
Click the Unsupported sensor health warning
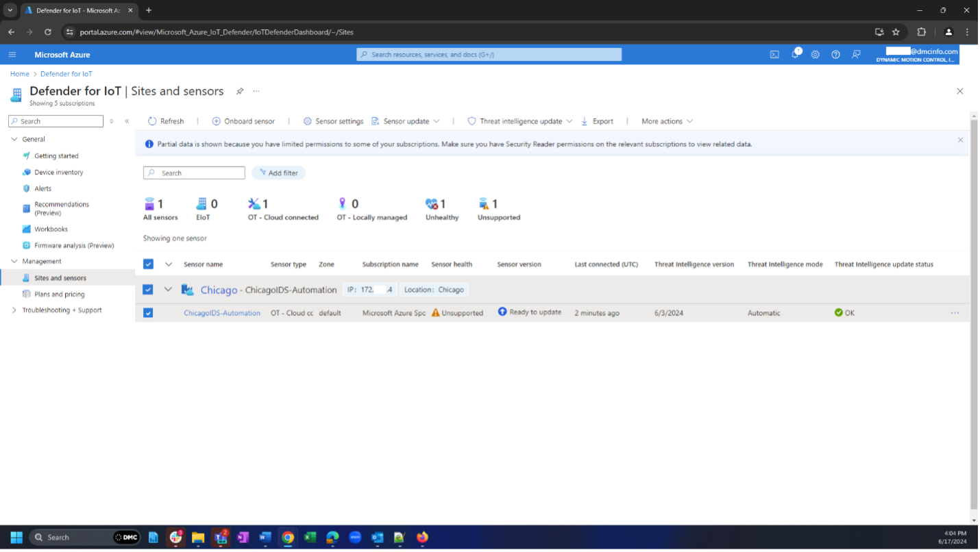pyautogui.click(x=457, y=313)
